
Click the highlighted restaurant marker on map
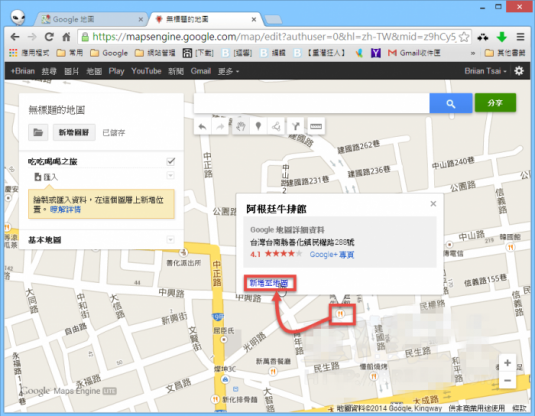point(340,314)
